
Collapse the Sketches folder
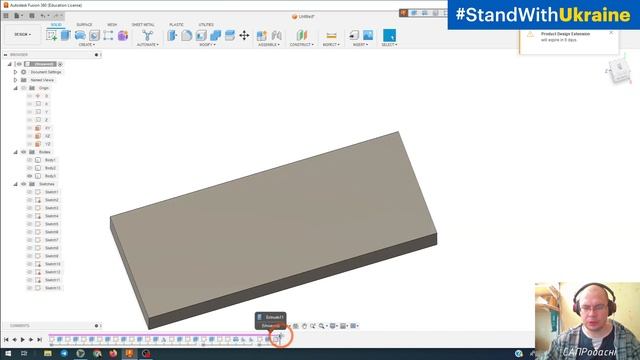16,184
